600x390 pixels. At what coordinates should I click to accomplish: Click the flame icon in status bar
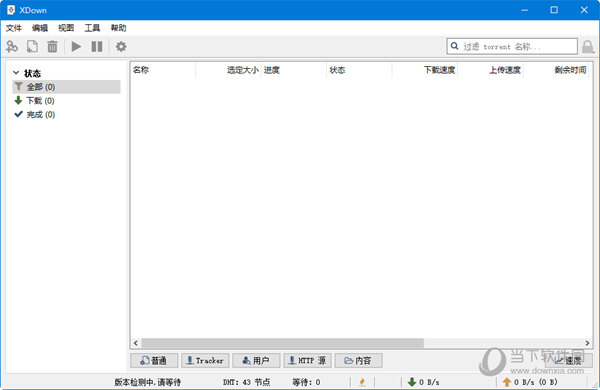coord(362,382)
